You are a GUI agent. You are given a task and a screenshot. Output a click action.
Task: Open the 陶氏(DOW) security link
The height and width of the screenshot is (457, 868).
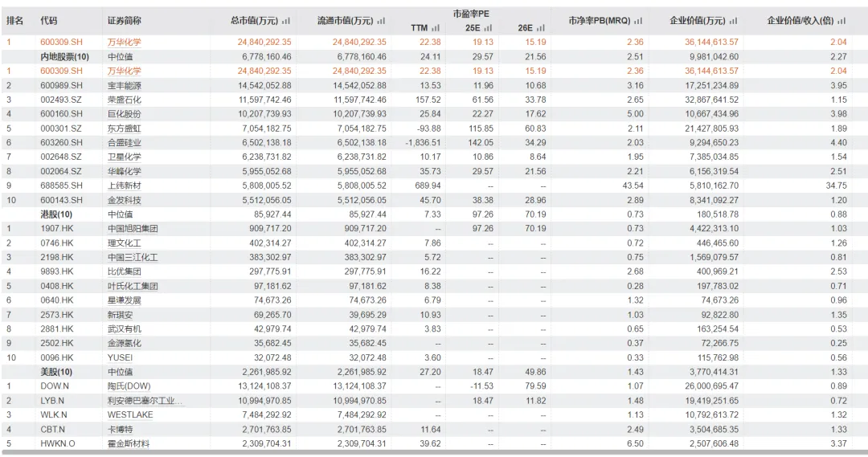tap(129, 386)
